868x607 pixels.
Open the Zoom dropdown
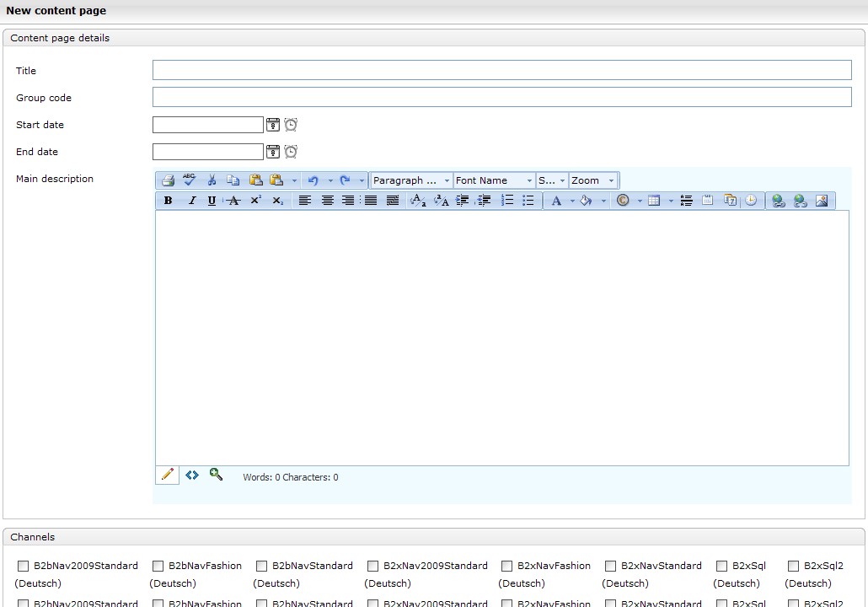coord(593,180)
